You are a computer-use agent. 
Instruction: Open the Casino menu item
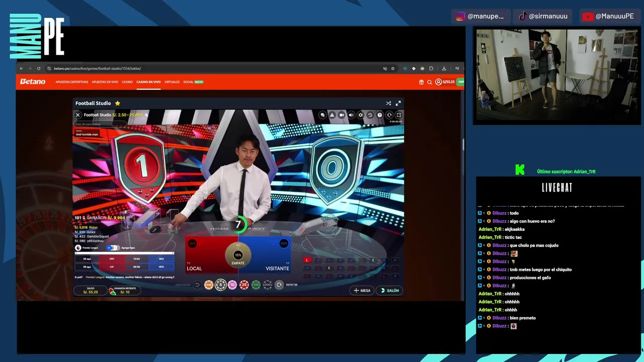click(x=127, y=82)
